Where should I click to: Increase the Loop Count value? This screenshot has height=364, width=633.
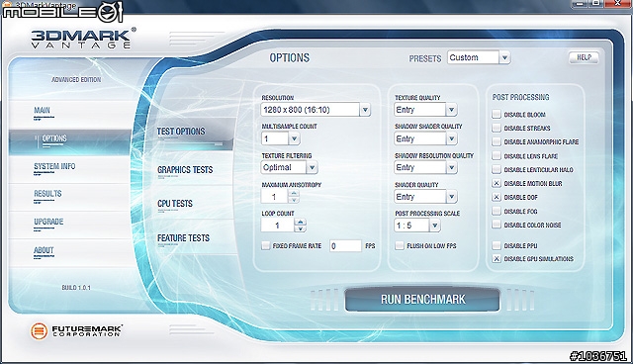[x=300, y=222]
